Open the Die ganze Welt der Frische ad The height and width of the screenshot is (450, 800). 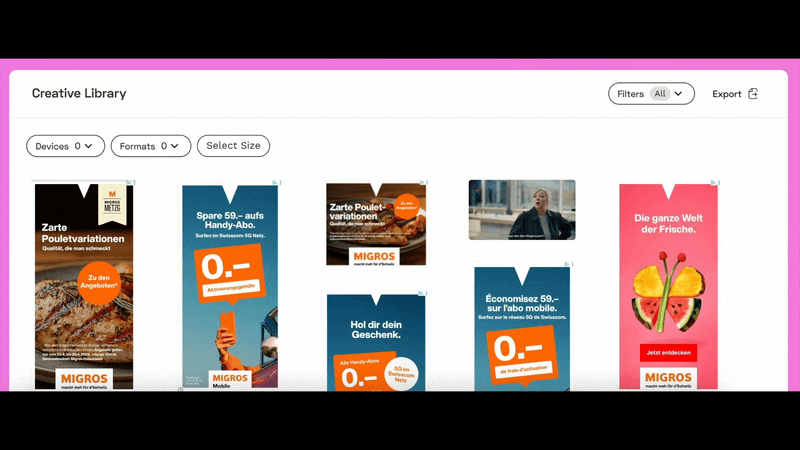(668, 286)
